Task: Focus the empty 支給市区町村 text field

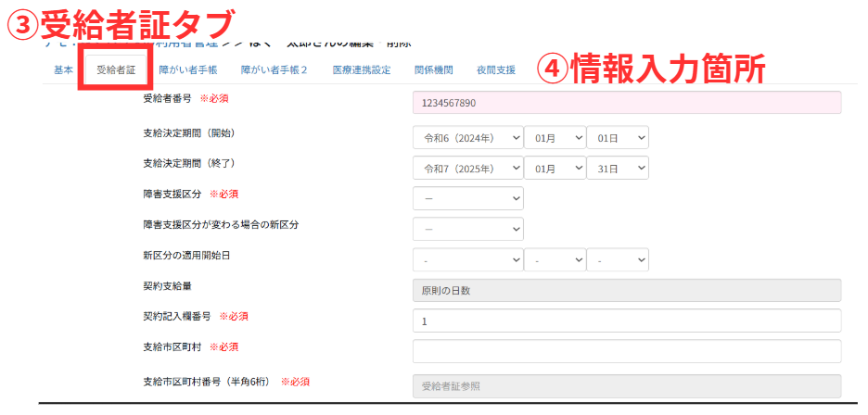Action: click(x=626, y=351)
